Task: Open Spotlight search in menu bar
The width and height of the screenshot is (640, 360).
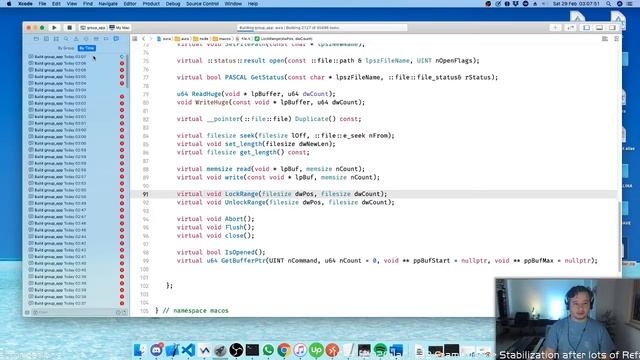Action: point(609,4)
